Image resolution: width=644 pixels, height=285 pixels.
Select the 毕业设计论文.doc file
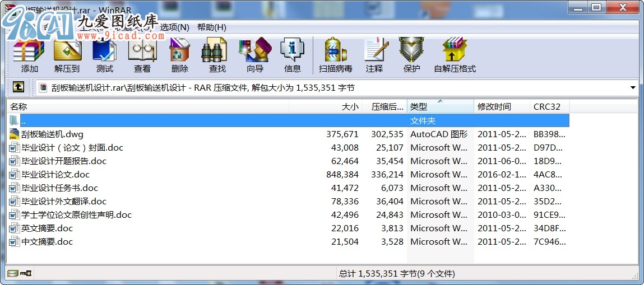pos(55,175)
